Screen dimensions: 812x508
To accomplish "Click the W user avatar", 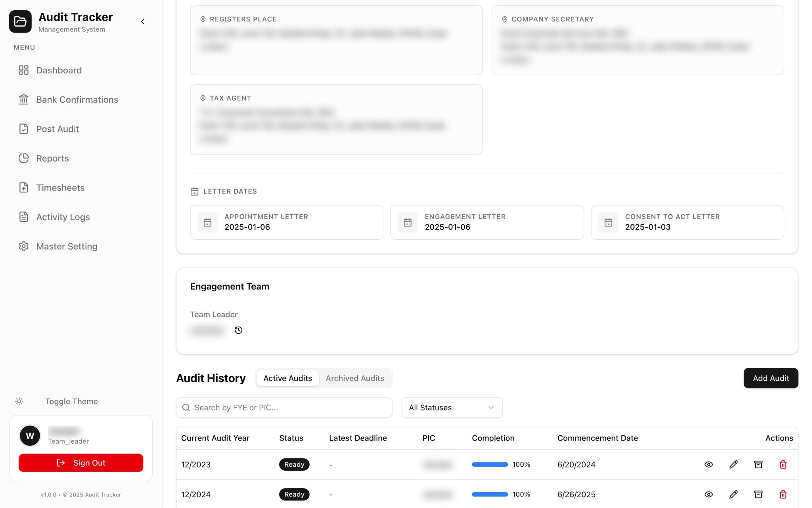I will coord(30,436).
